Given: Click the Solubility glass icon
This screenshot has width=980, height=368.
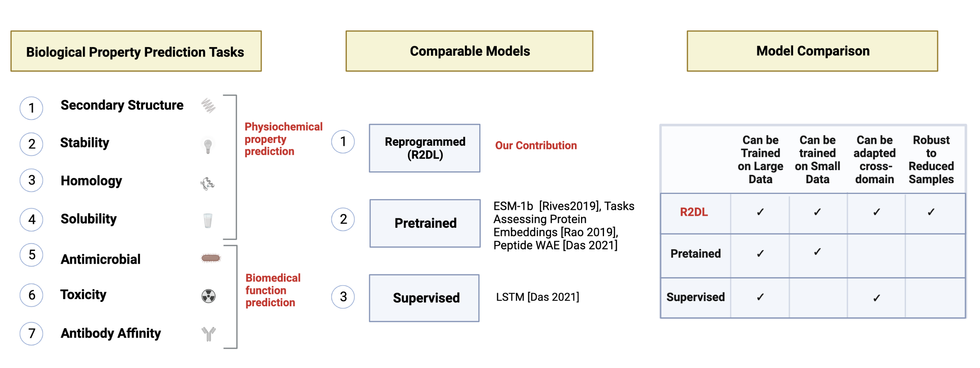Looking at the screenshot, I should [208, 220].
